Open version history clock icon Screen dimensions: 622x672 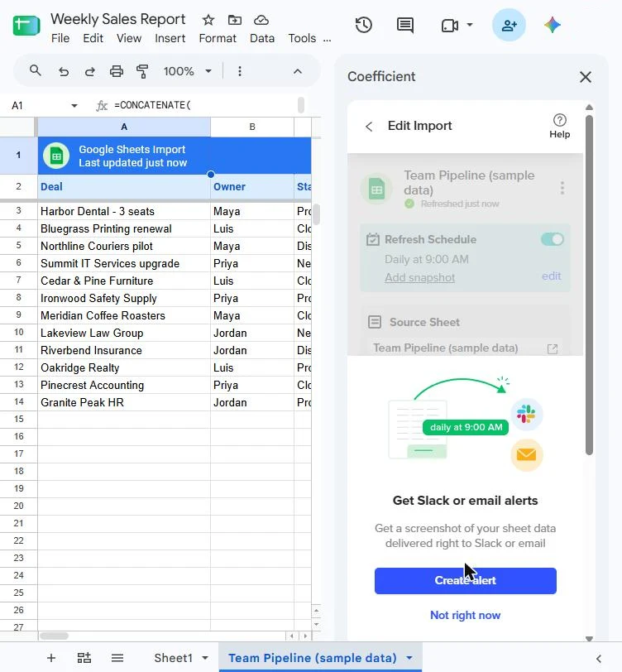click(x=364, y=25)
